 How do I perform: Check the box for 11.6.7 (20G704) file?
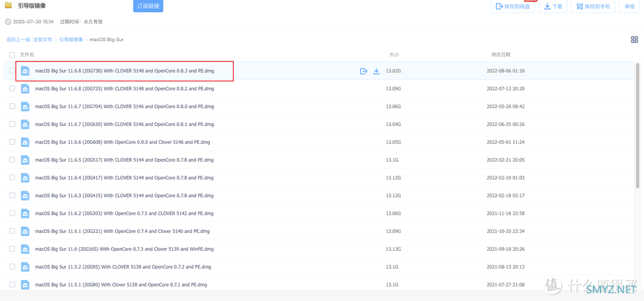tap(13, 106)
